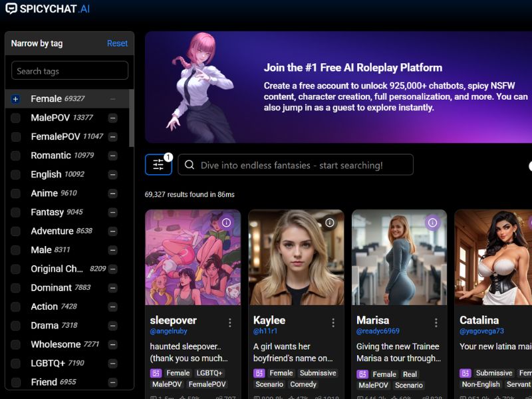Click the Real tag on Marisa card
The image size is (532, 399).
(x=410, y=374)
